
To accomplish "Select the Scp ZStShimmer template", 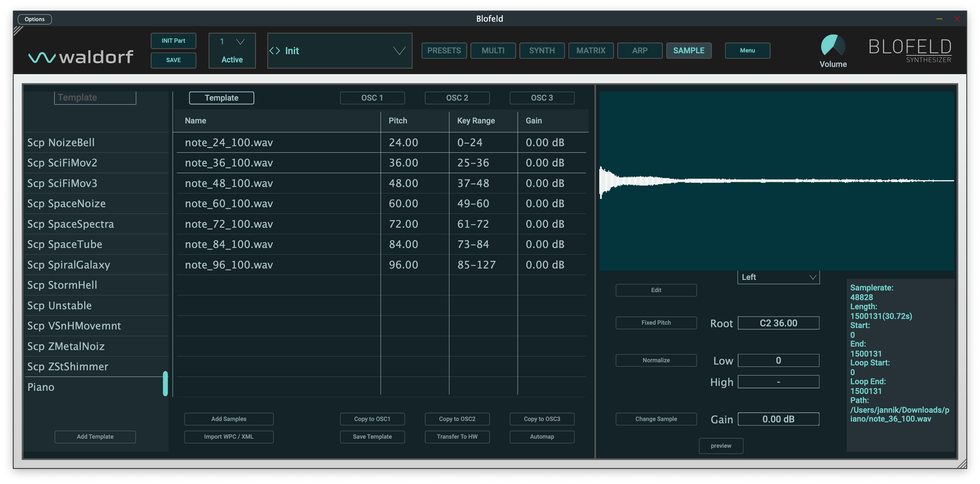I will 96,367.
